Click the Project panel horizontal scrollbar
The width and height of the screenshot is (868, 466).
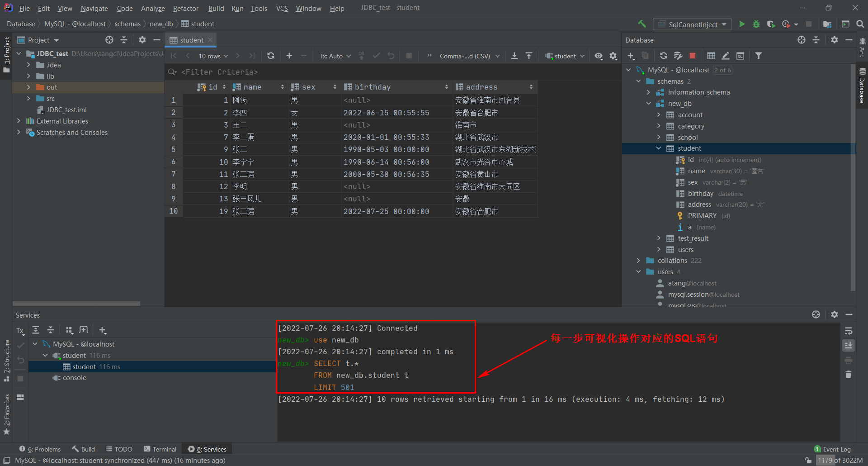pyautogui.click(x=76, y=304)
